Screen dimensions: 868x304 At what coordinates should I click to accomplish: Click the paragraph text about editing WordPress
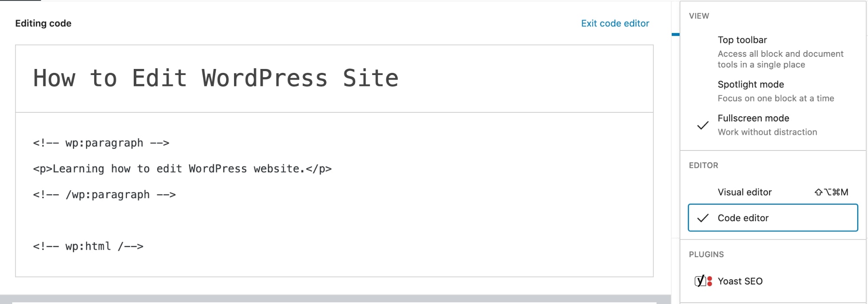(x=182, y=168)
